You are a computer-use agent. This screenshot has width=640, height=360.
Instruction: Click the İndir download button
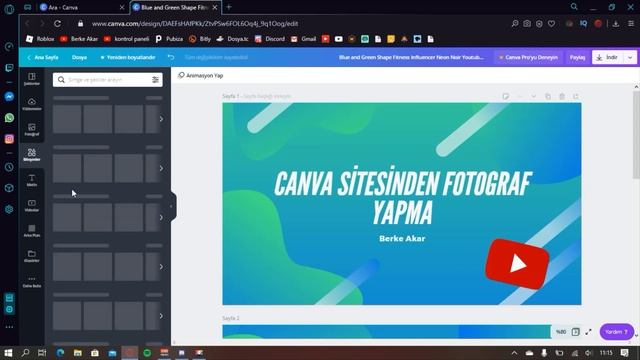[x=608, y=58]
